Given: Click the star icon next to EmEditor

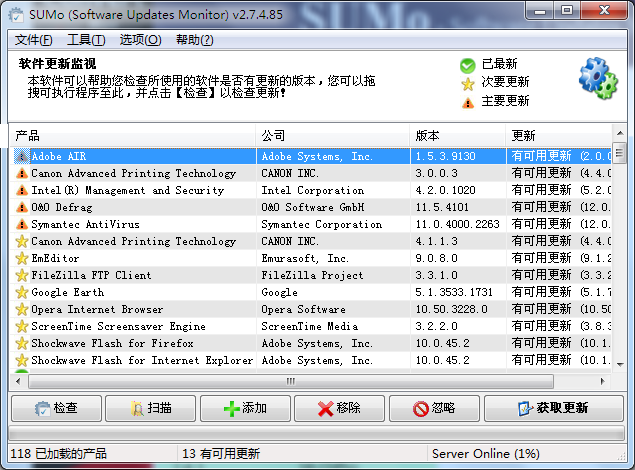Looking at the screenshot, I should (x=21, y=258).
